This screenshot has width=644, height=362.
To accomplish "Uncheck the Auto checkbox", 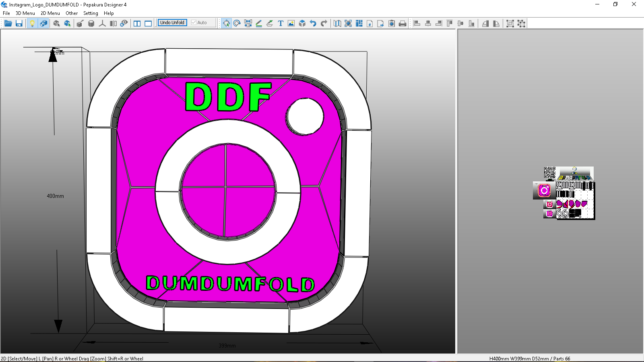I will click(194, 23).
